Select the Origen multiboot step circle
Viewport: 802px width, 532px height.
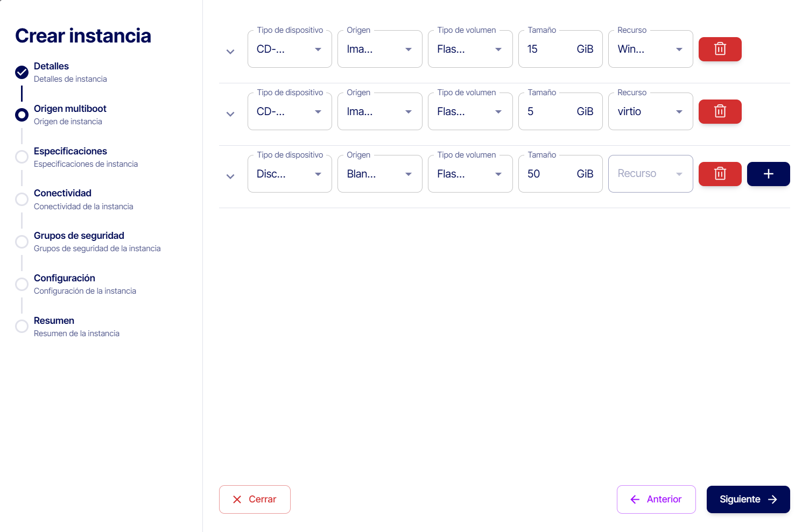coord(22,115)
